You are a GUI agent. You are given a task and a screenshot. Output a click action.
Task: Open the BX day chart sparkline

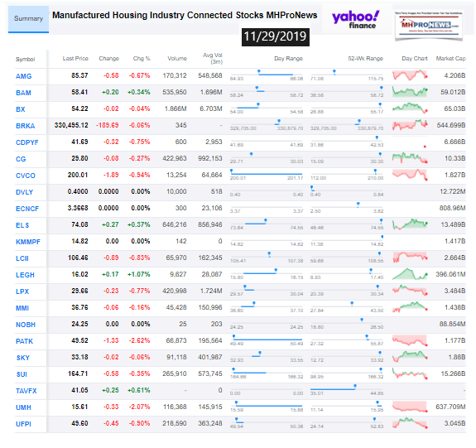410,108
